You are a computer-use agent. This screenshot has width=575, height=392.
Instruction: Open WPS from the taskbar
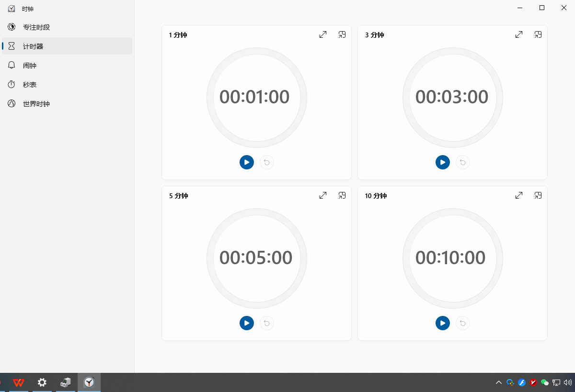pyautogui.click(x=19, y=382)
